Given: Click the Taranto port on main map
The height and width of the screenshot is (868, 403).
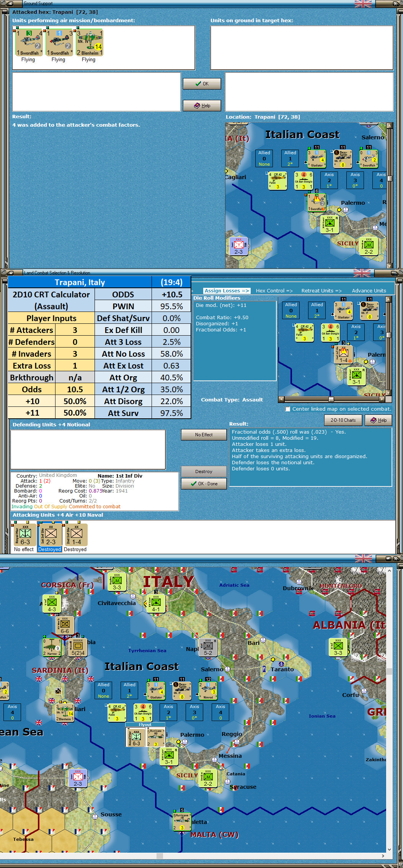Looking at the screenshot, I should tap(281, 664).
